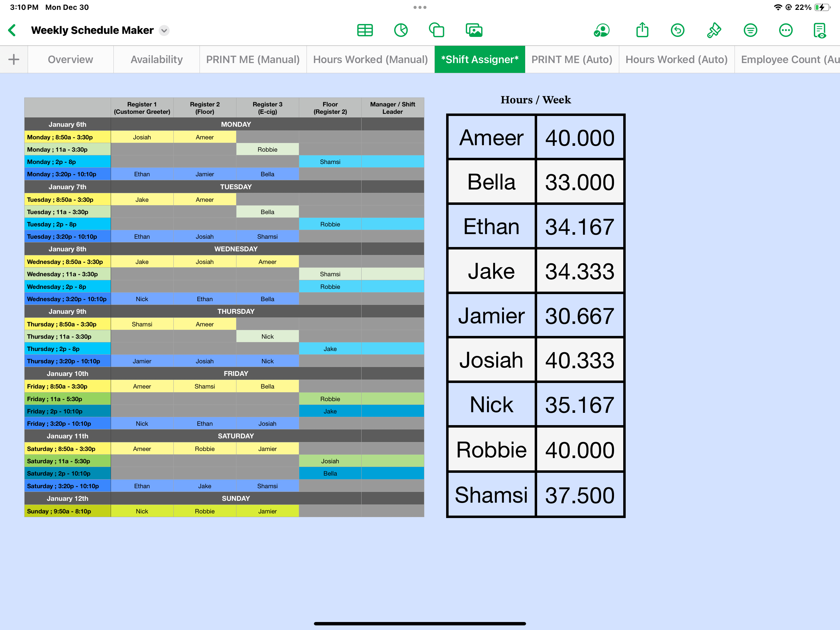Tap the three-dot multitasking control at top
This screenshot has height=630, width=840.
(420, 7)
